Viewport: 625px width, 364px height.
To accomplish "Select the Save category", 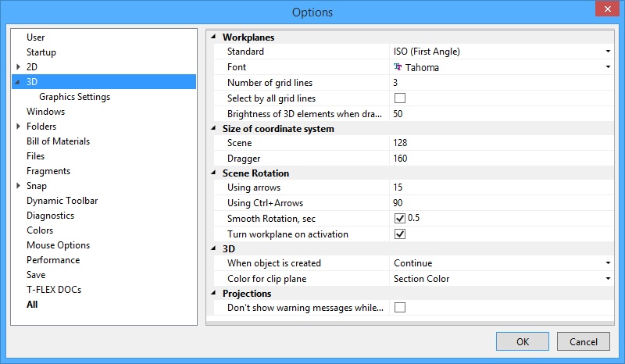I will pyautogui.click(x=36, y=275).
